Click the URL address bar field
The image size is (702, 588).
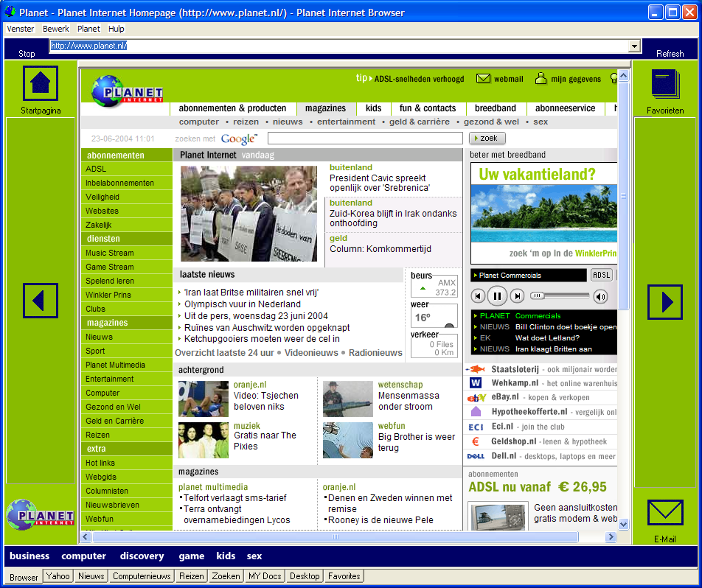tap(339, 46)
